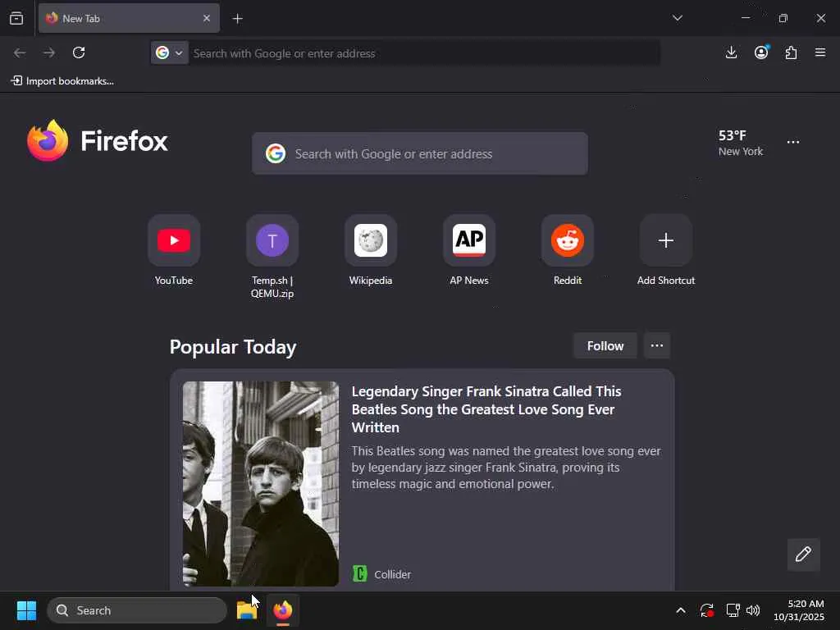Open network status tray icon
This screenshot has width=840, height=630.
733,610
